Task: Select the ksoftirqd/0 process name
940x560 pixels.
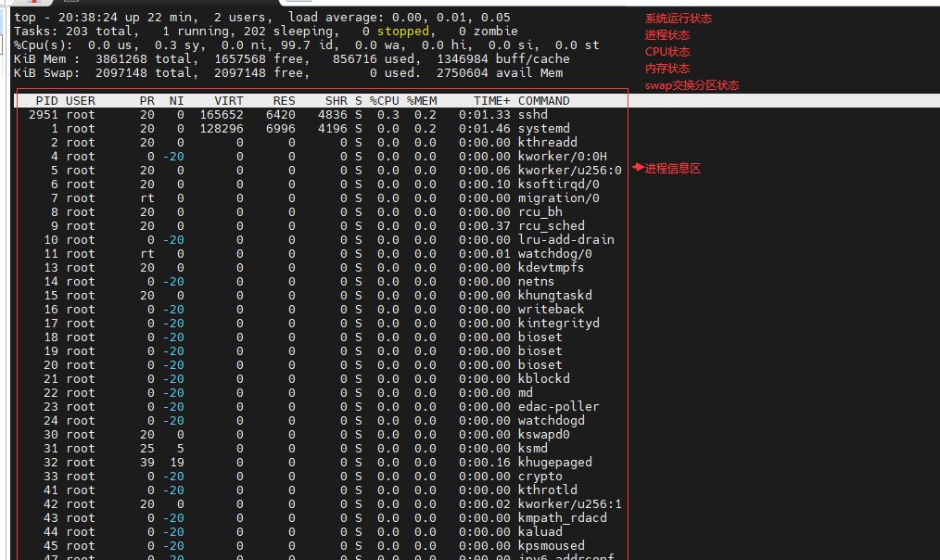Action: (x=559, y=185)
